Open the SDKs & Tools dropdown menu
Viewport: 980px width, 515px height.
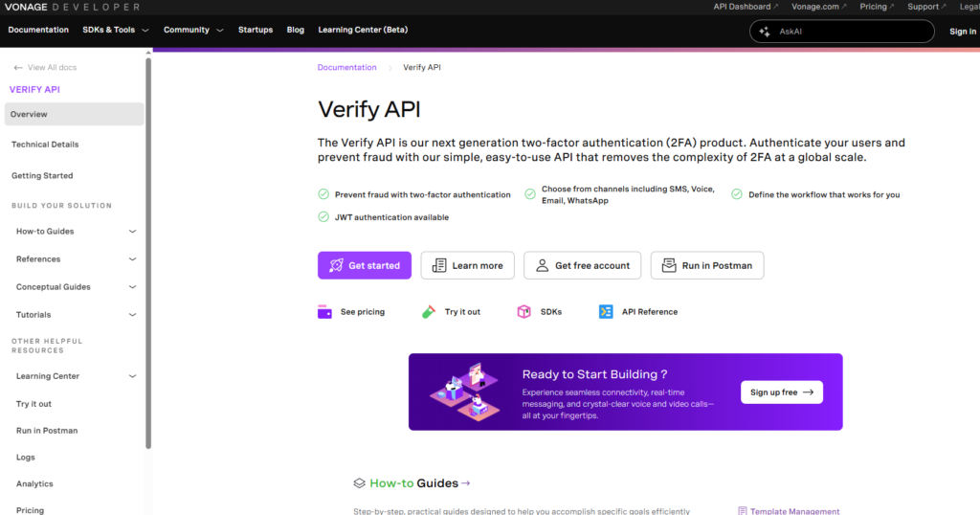pyautogui.click(x=116, y=30)
